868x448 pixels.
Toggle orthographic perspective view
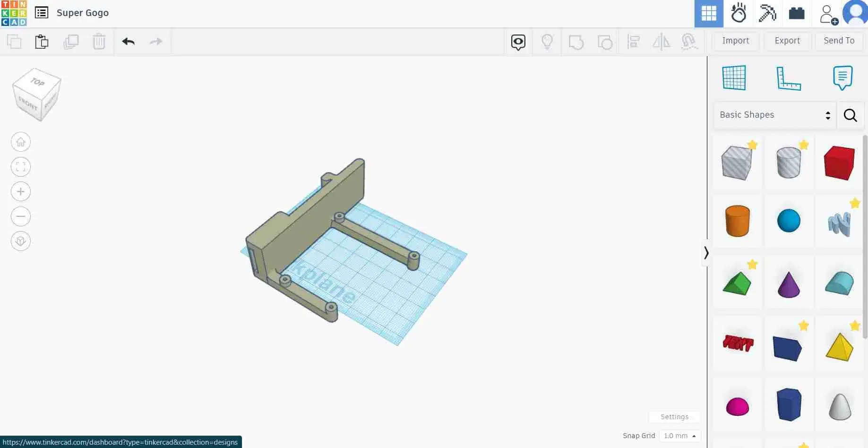pyautogui.click(x=21, y=241)
